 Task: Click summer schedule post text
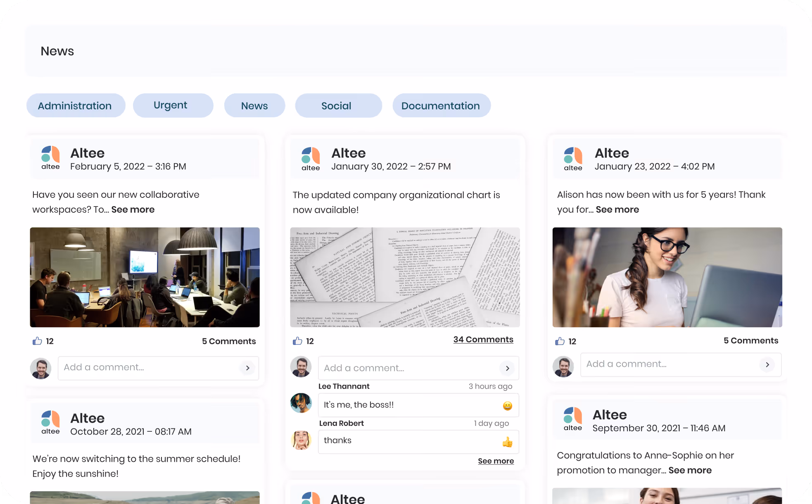136,466
